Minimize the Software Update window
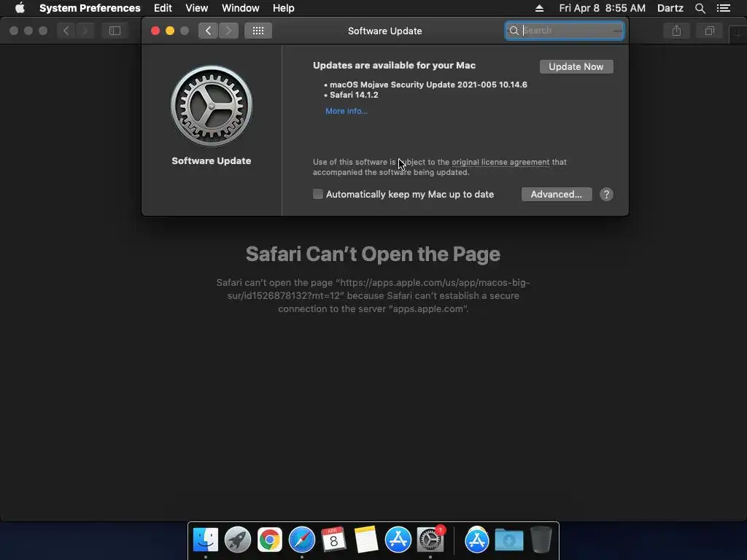The width and height of the screenshot is (747, 560). point(169,31)
